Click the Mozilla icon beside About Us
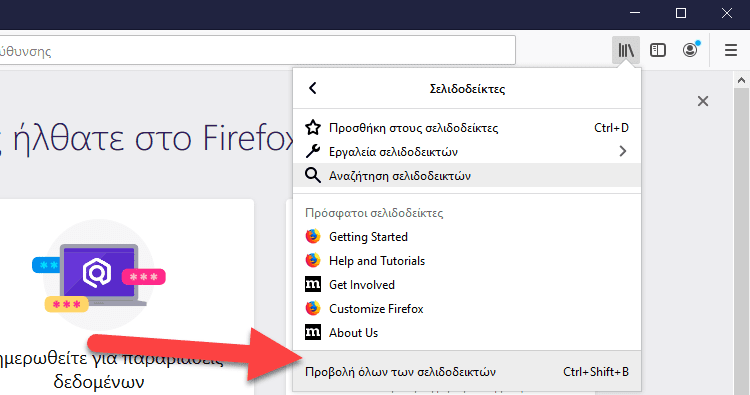This screenshot has width=750, height=395. [x=313, y=332]
